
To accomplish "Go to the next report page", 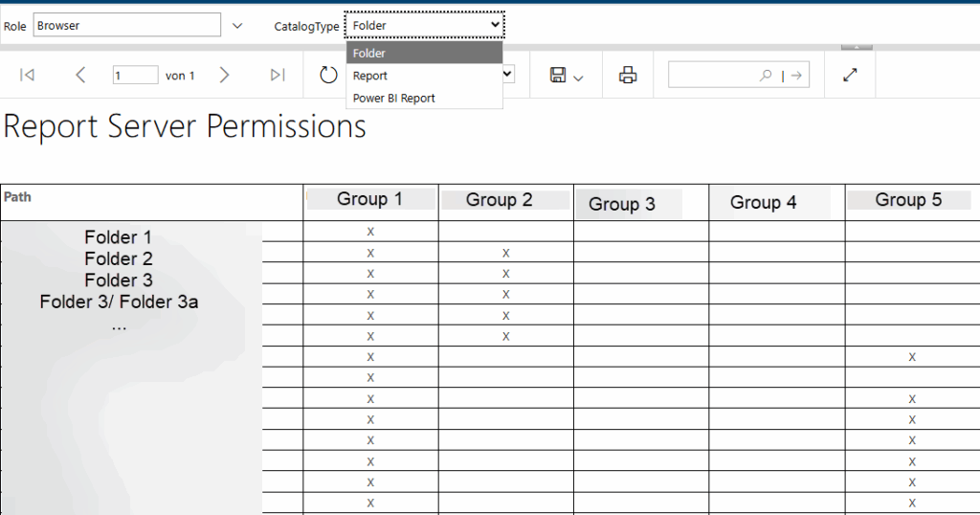I will (x=224, y=76).
